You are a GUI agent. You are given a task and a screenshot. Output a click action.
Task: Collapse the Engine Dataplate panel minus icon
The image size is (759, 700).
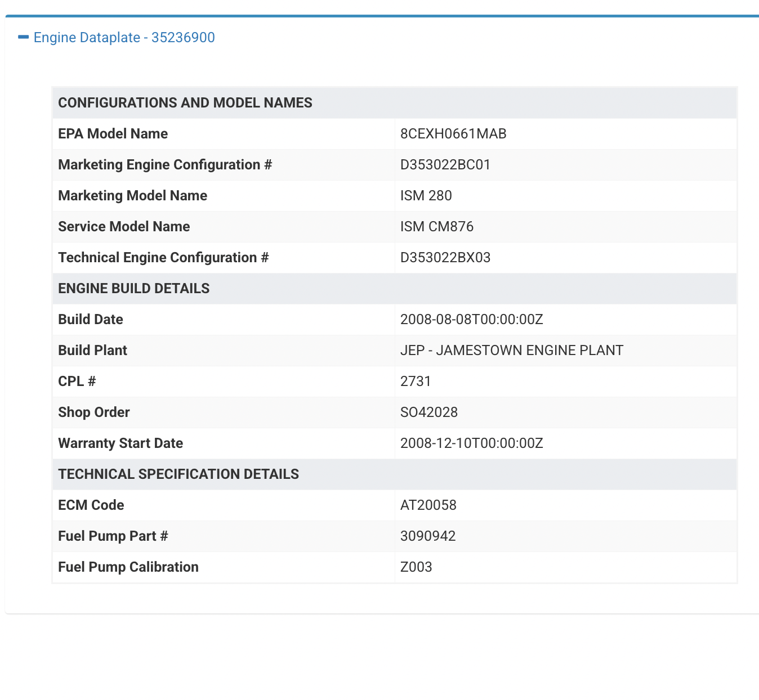[x=24, y=37]
